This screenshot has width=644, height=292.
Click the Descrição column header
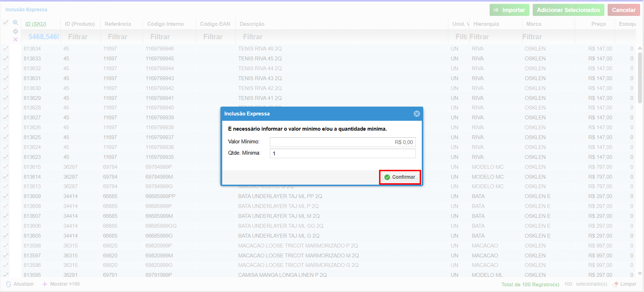tap(252, 24)
